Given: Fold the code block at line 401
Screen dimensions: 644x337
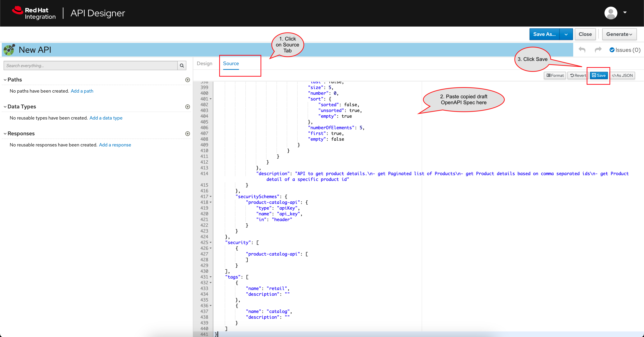Looking at the screenshot, I should click(x=210, y=99).
